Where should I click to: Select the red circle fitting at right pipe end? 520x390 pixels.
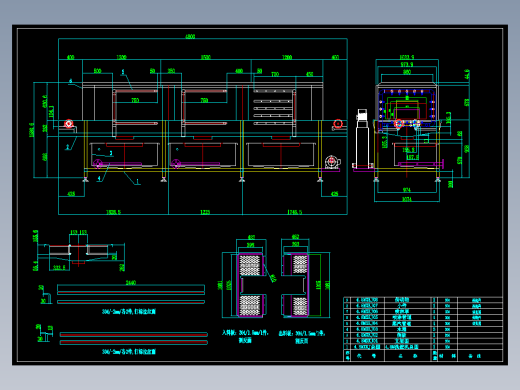coord(338,124)
